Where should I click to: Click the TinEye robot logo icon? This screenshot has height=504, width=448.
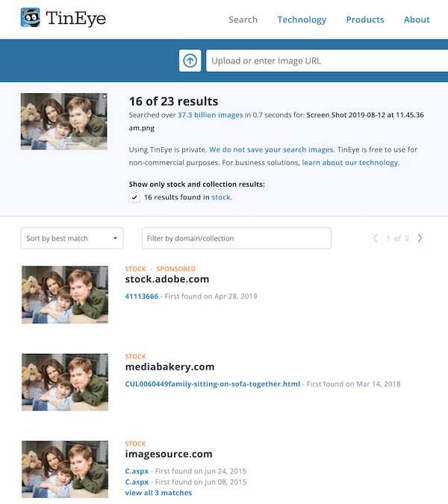coord(31,17)
